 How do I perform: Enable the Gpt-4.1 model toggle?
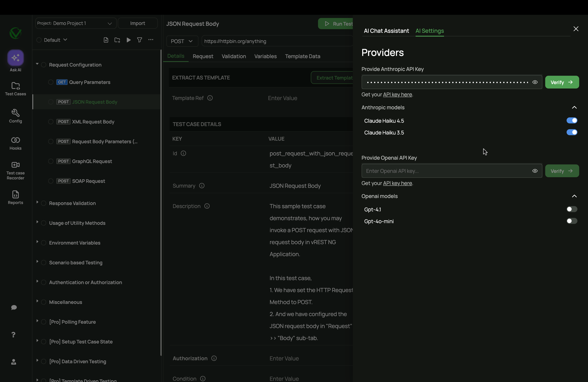point(572,209)
